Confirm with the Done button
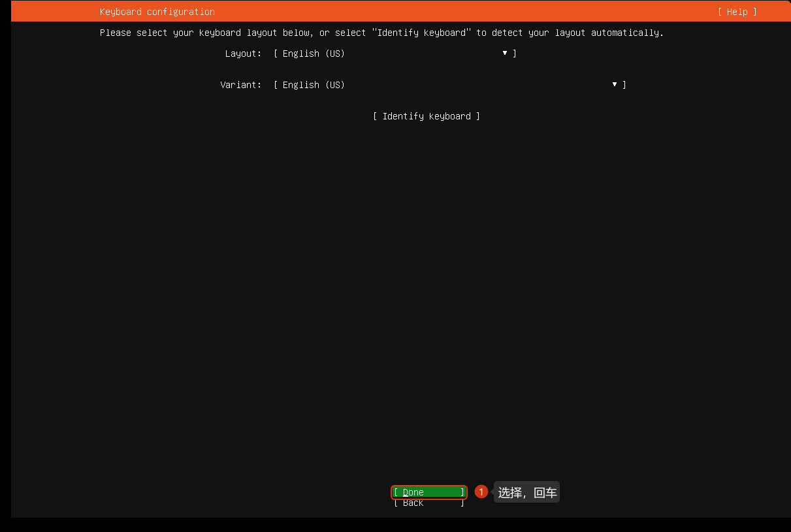Image resolution: width=791 pixels, height=532 pixels. 429,492
